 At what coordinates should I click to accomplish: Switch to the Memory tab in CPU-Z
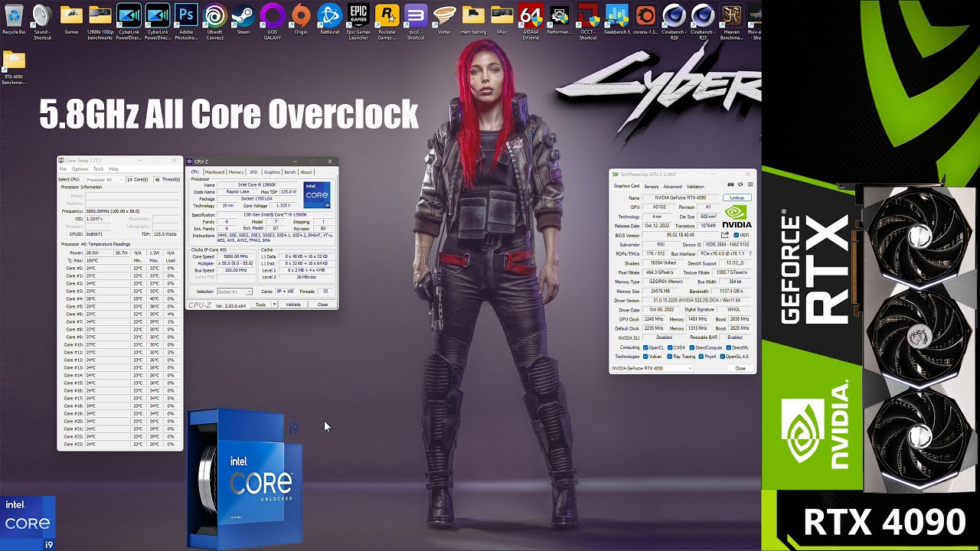coord(236,172)
